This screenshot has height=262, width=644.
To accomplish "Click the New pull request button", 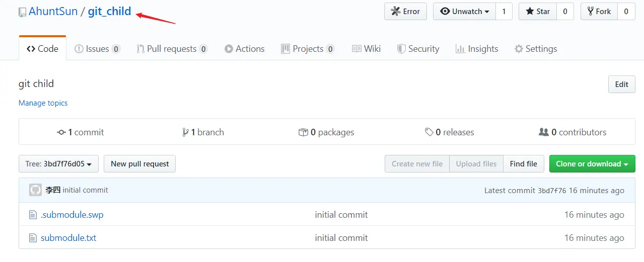I will (x=139, y=164).
